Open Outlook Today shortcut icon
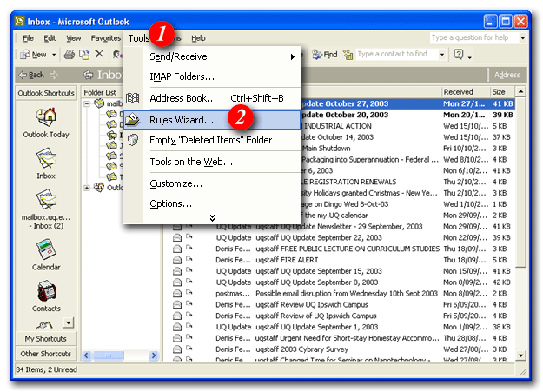The height and width of the screenshot is (392, 543). click(46, 116)
